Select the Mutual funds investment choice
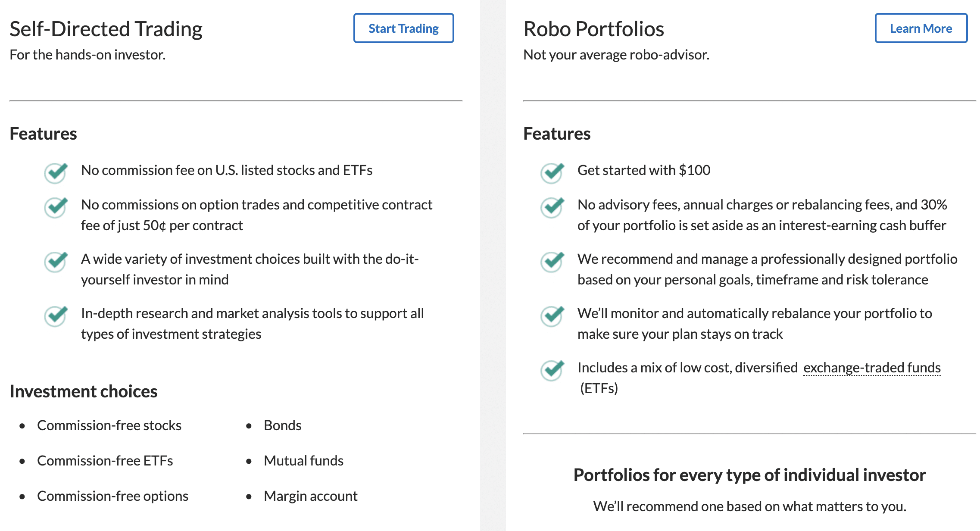Image resolution: width=980 pixels, height=531 pixels. 303,461
